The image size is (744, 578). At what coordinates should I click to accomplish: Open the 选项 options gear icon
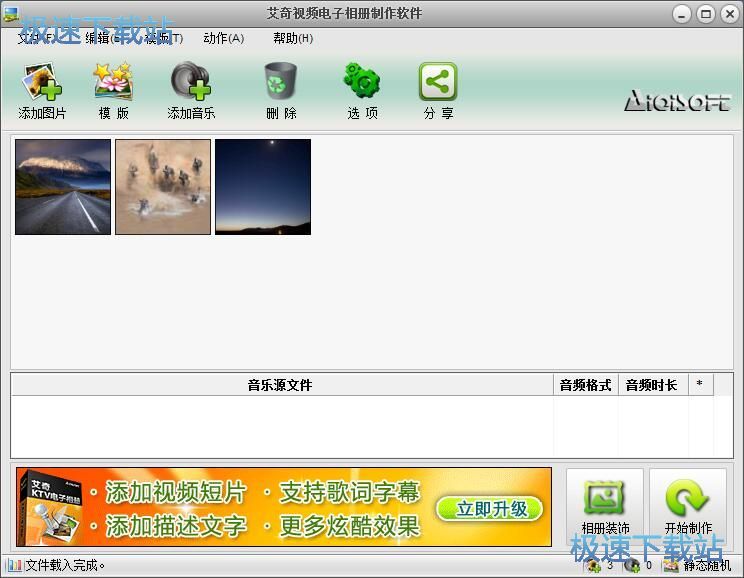coord(362,80)
